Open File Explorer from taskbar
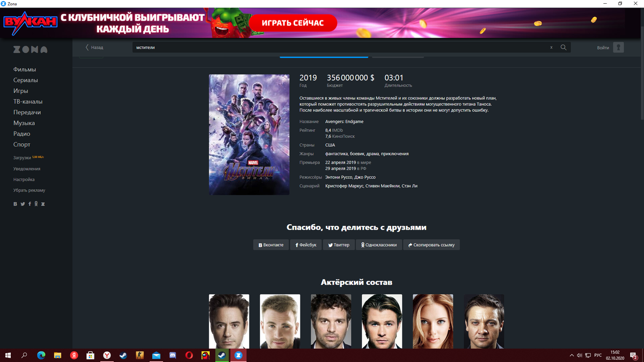The height and width of the screenshot is (362, 644). (x=57, y=355)
